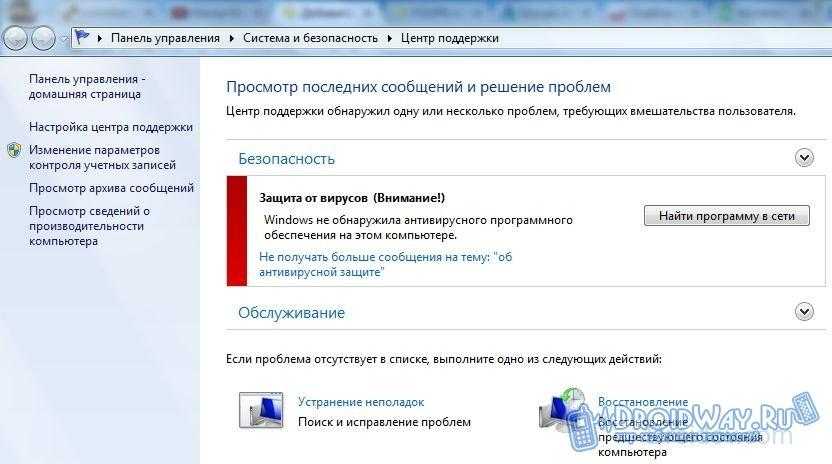832x464 pixels.
Task: Open the arrow after Панель управления breadcrumb
Action: tap(232, 38)
